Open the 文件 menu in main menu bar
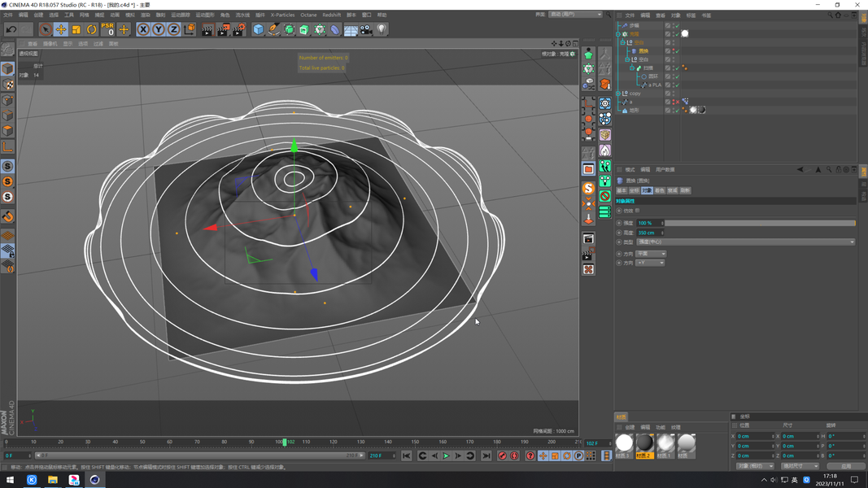Viewport: 868px width, 488px height. click(x=8, y=15)
